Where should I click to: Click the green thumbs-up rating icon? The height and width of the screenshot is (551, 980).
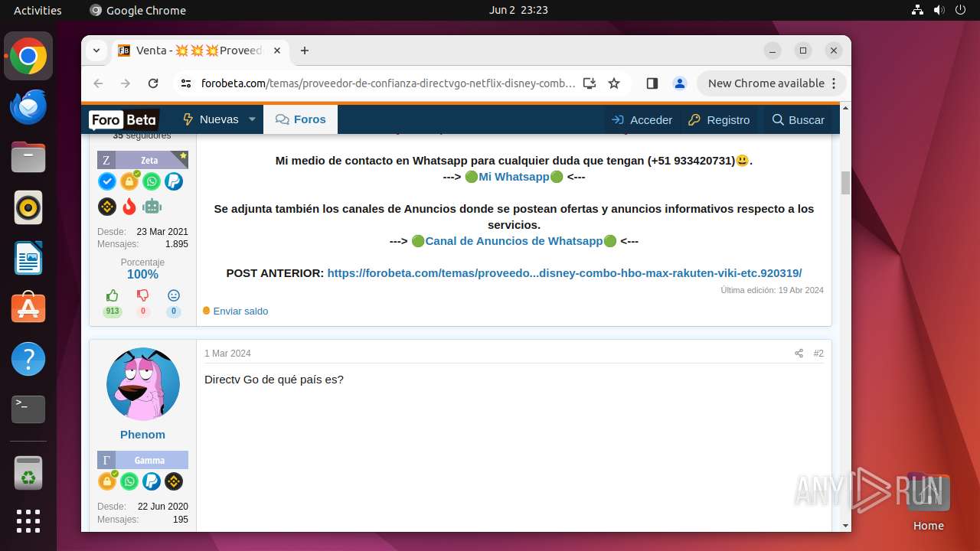[x=113, y=295]
